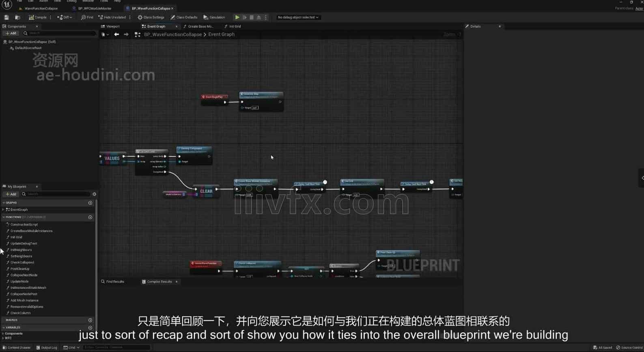The height and width of the screenshot is (352, 644).
Task: Click the Stop playback button
Action: 252,17
